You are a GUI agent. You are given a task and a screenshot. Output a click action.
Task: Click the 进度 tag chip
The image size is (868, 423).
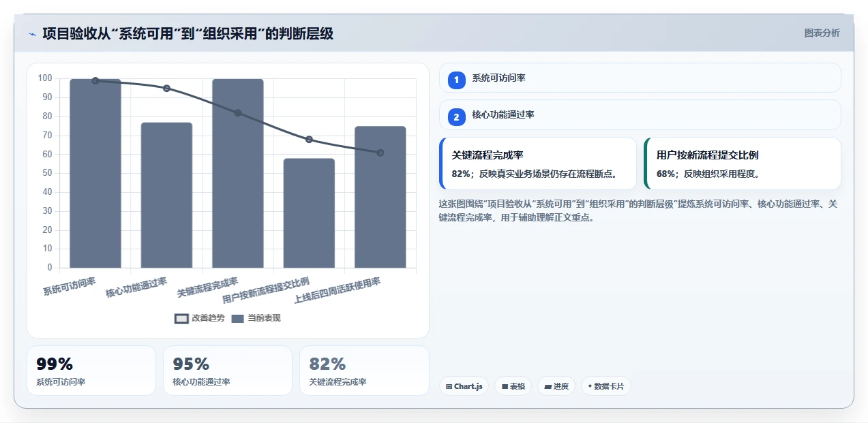tap(556, 386)
